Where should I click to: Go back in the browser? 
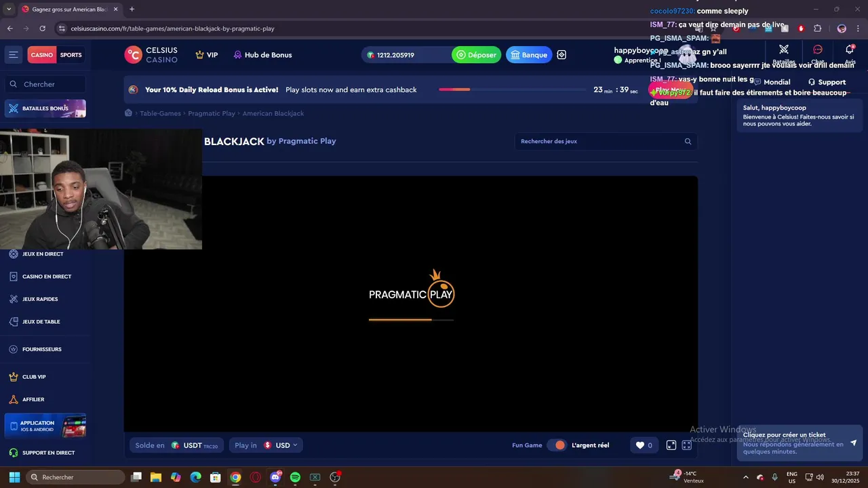(9, 28)
